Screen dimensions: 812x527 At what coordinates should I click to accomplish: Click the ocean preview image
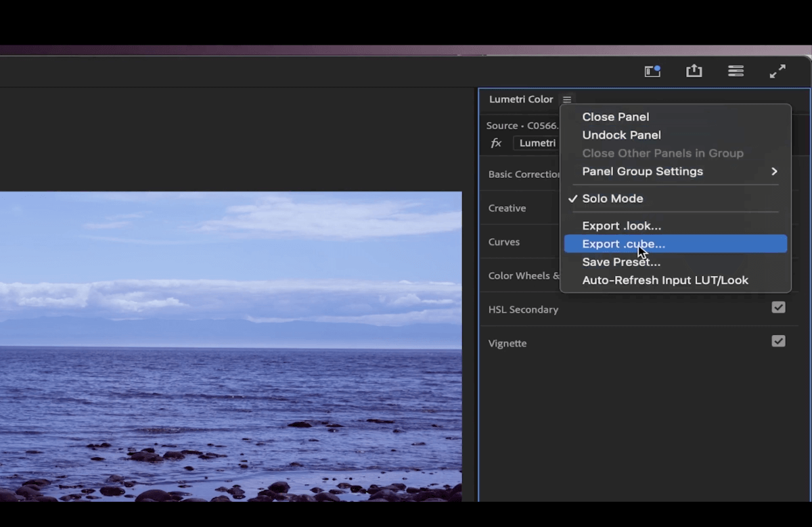tap(231, 346)
